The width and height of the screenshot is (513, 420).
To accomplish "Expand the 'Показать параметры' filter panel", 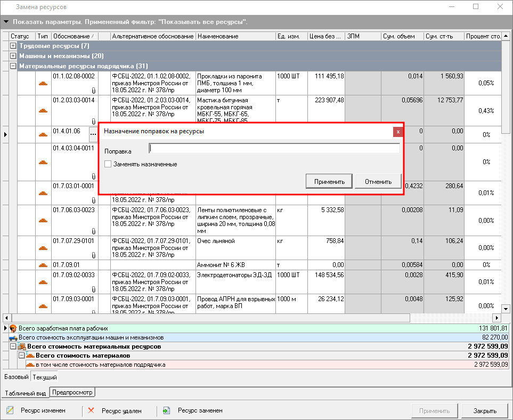I will (6, 22).
